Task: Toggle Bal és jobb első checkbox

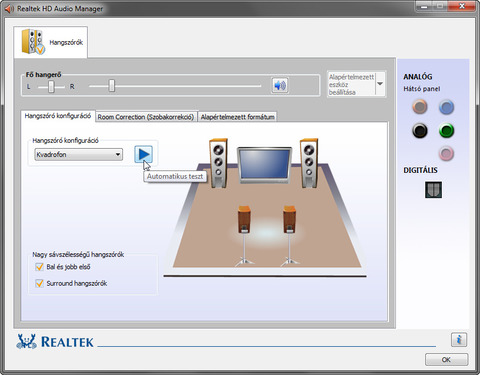Action: 39,267
